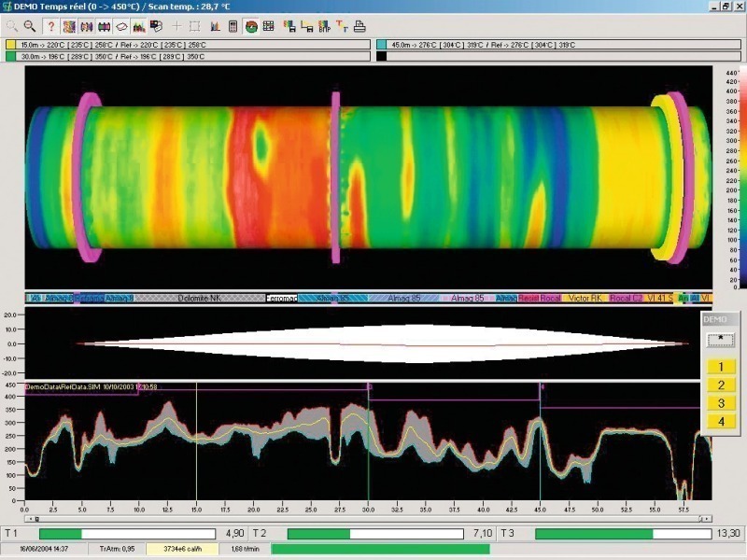This screenshot has width=747, height=560.
Task: Click the save as BMP icon
Action: pos(324,26)
